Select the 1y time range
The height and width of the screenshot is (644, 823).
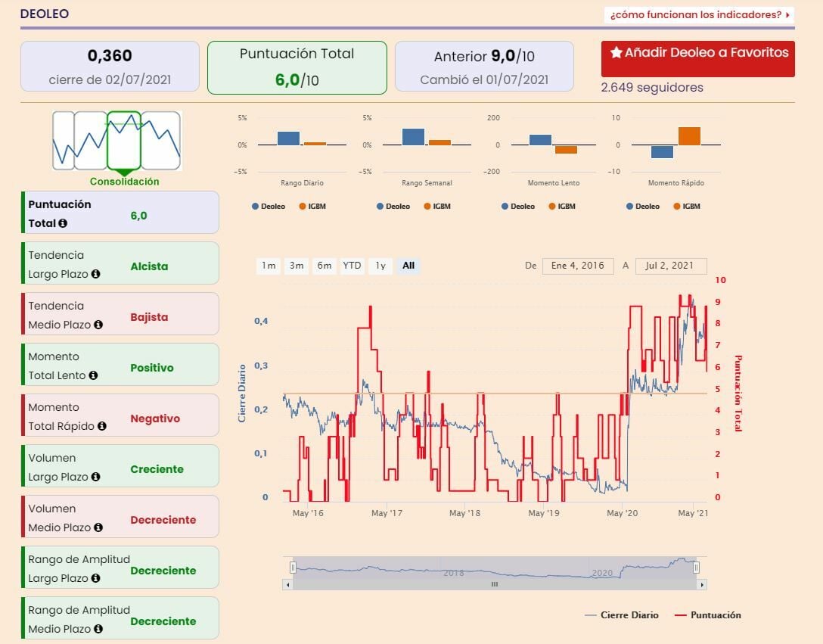click(x=380, y=266)
